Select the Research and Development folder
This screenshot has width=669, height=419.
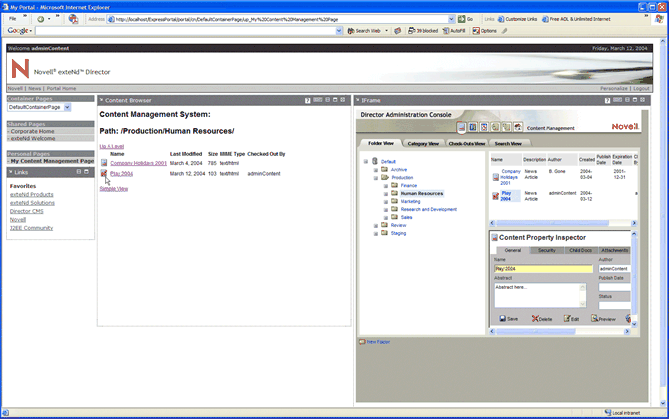428,210
